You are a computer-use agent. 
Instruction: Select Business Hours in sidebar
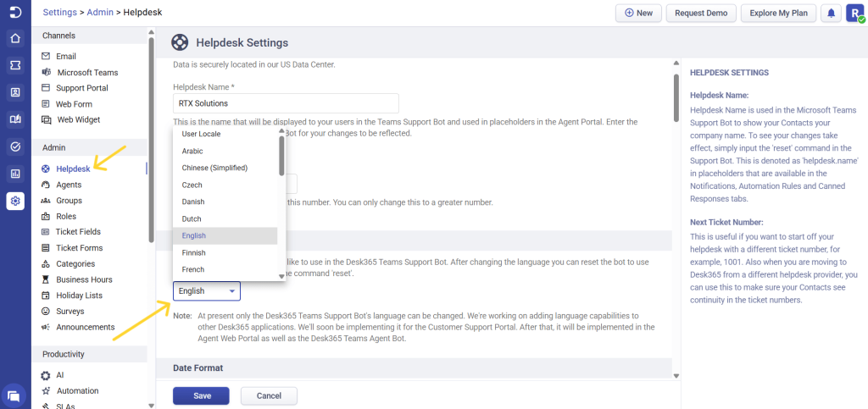pos(84,279)
